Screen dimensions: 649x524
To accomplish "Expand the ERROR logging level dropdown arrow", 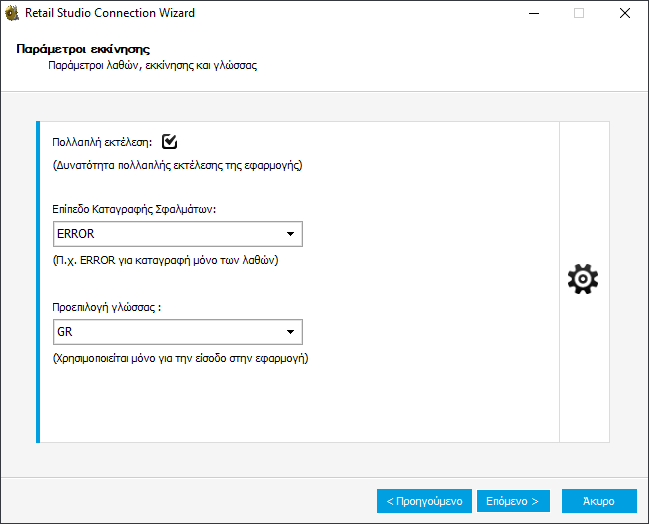I will [290, 234].
